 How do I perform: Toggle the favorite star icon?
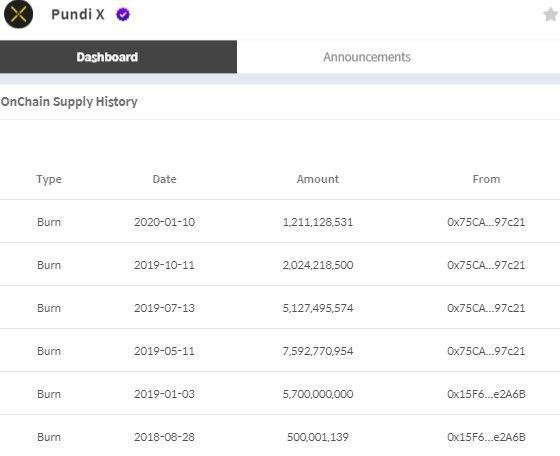[x=551, y=15]
